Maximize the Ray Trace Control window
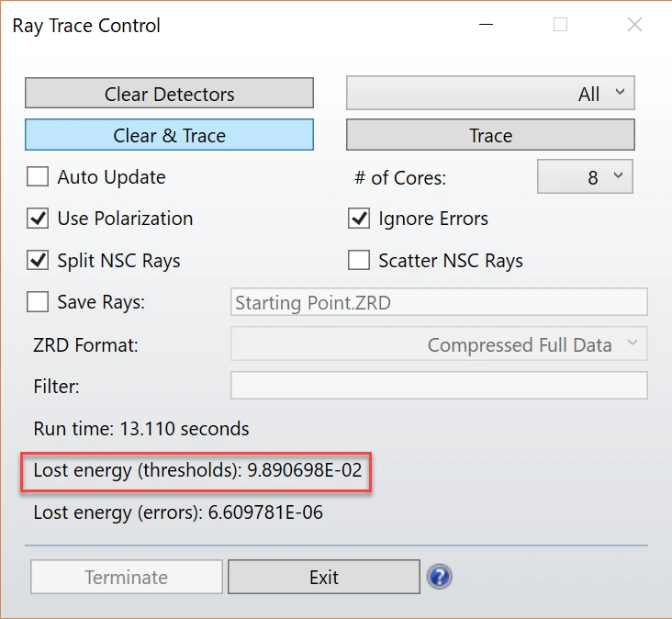The width and height of the screenshot is (672, 619). 560,25
